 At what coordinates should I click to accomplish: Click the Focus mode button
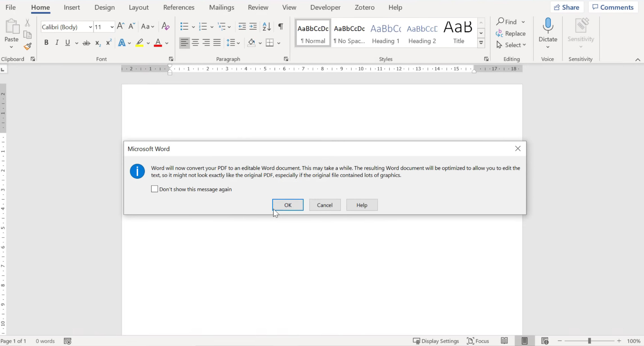[x=478, y=341]
